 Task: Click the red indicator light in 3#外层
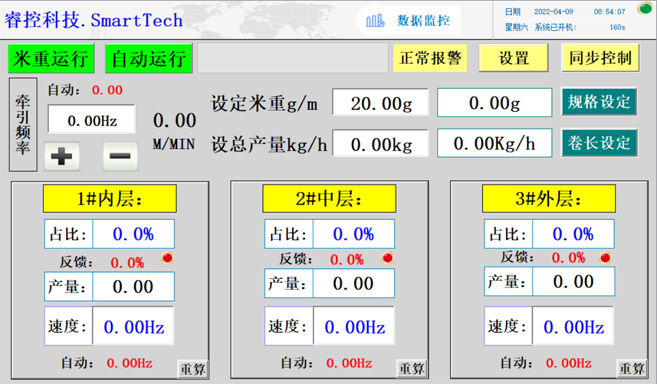click(605, 258)
